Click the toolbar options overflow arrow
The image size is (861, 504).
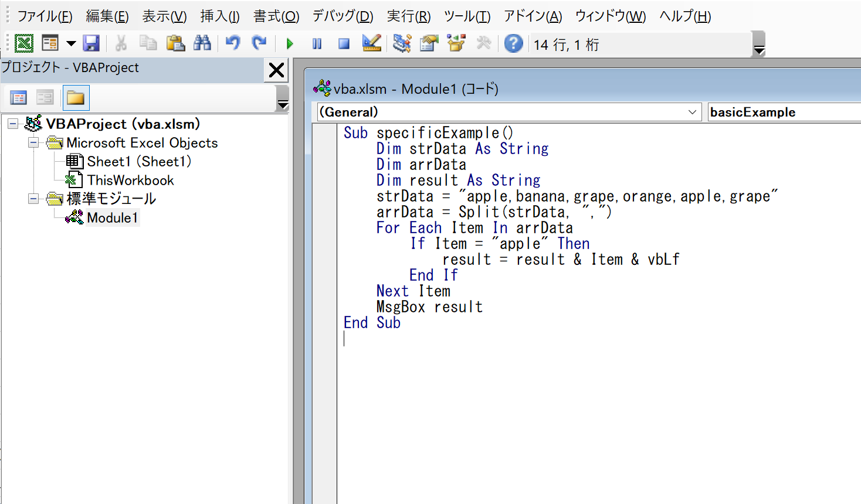coord(759,45)
